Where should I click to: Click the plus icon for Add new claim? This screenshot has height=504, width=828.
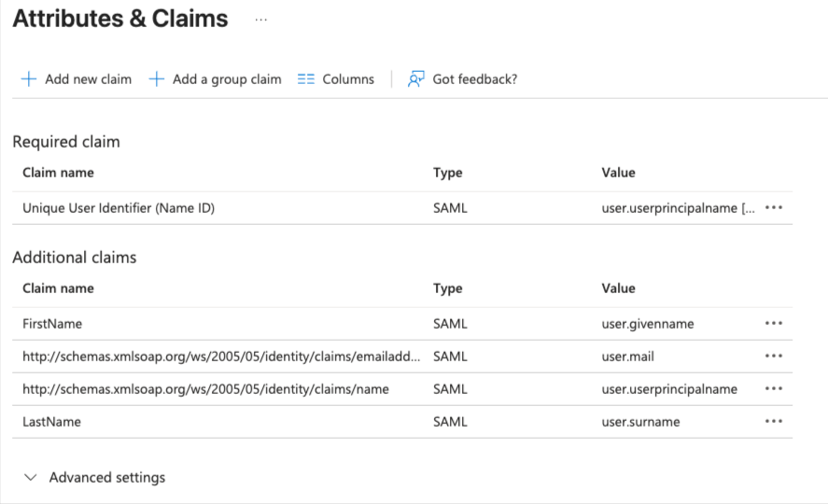[x=29, y=79]
